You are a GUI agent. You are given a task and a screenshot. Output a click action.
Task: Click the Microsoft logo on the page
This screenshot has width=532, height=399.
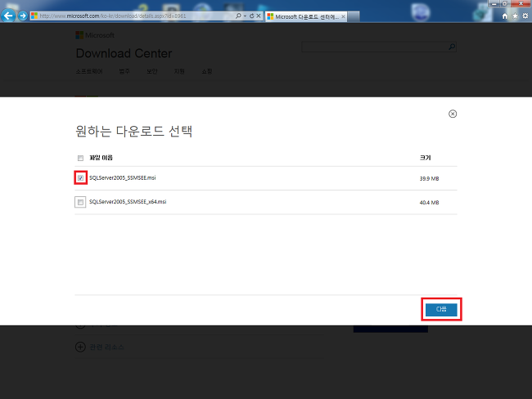click(95, 35)
